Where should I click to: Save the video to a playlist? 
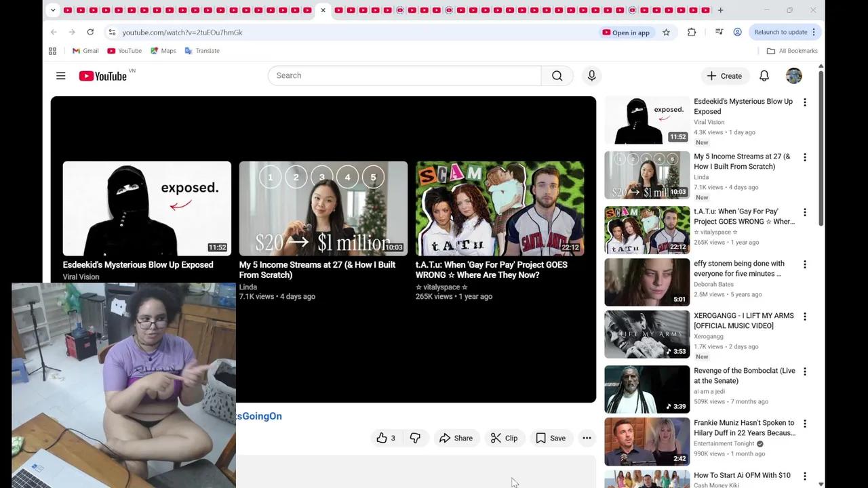pos(551,438)
